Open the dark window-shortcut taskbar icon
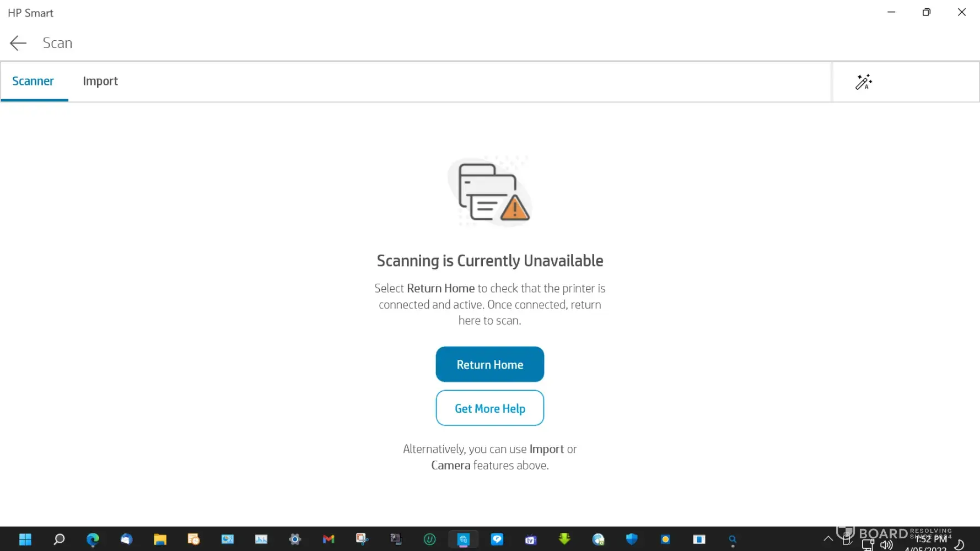 coord(396,539)
